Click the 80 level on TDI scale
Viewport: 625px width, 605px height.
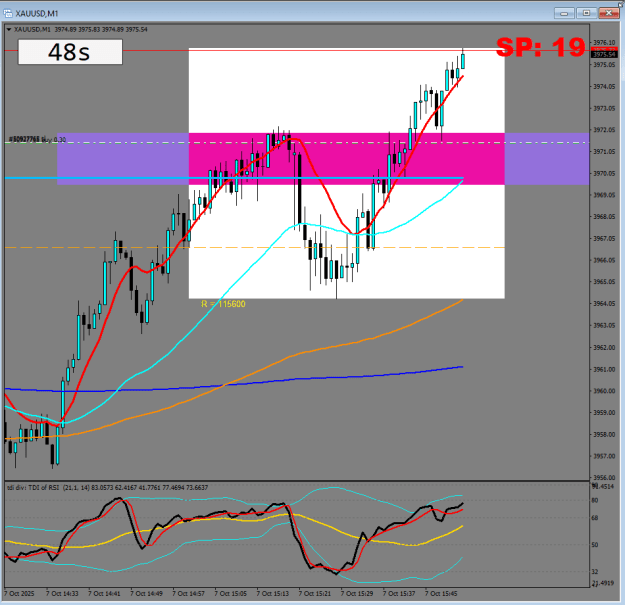click(x=595, y=501)
